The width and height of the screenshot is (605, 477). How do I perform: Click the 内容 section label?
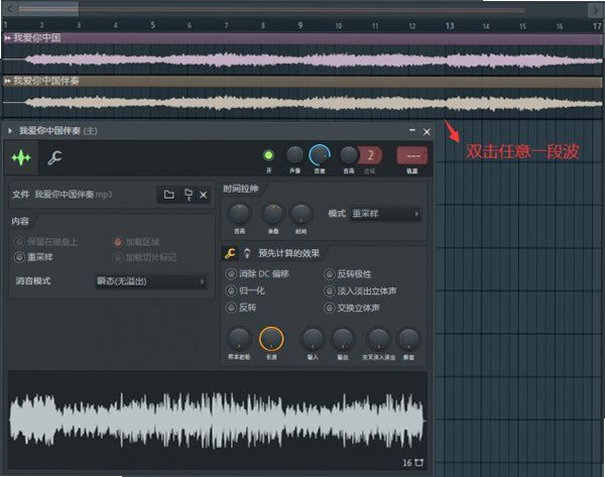click(x=20, y=221)
